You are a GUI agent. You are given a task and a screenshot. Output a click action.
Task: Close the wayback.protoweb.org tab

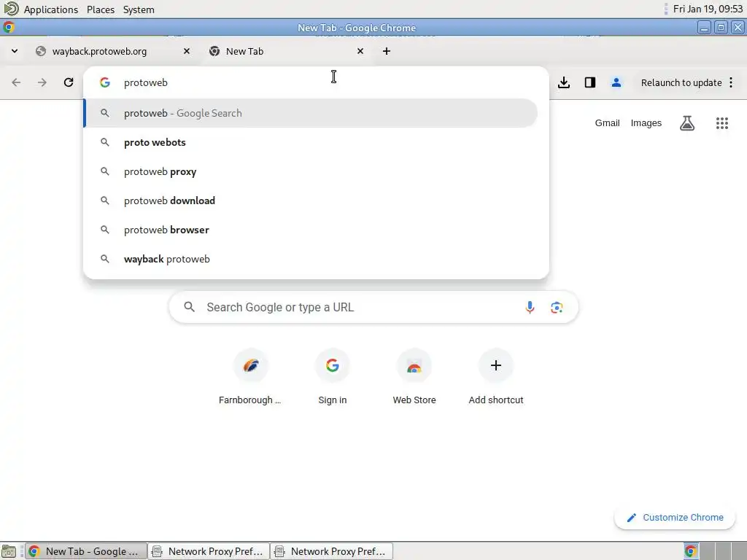tap(187, 51)
